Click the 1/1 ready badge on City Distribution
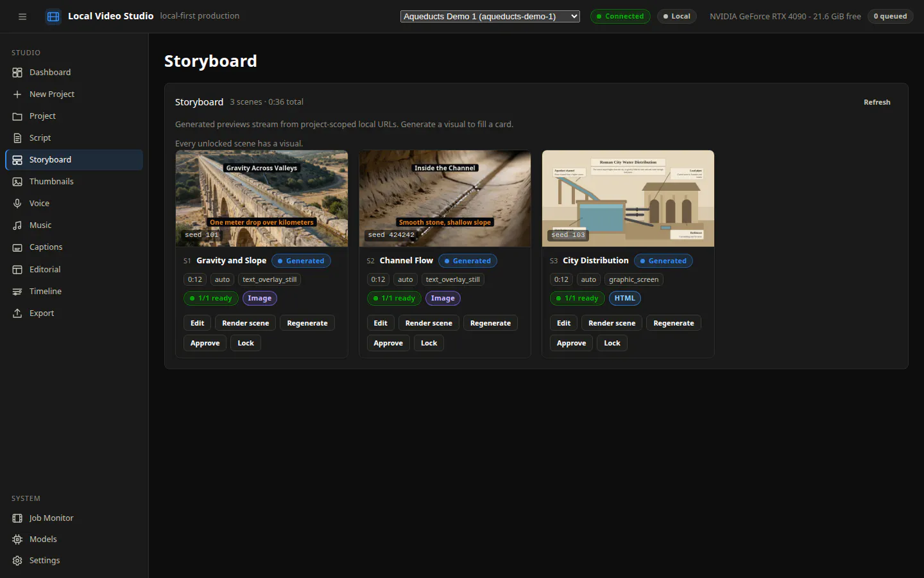 (577, 298)
